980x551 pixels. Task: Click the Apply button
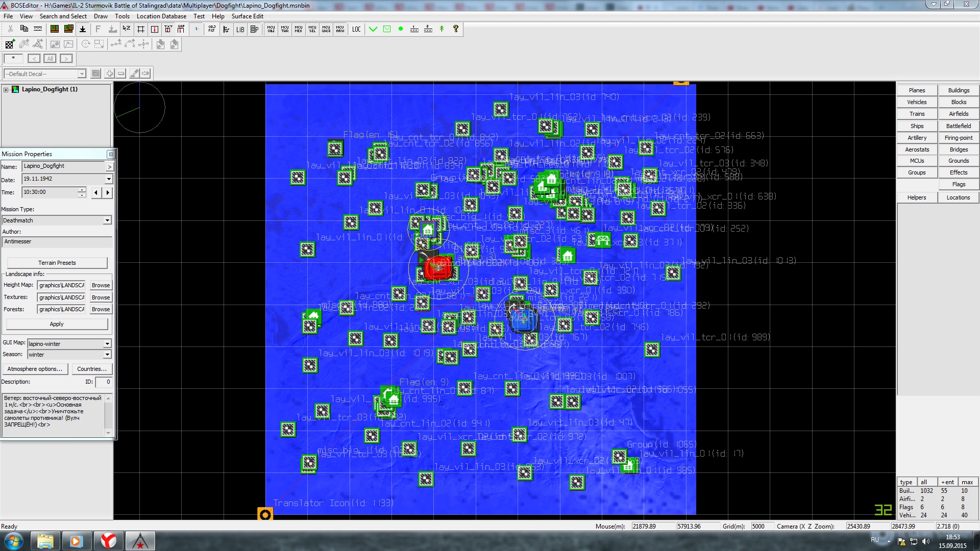pyautogui.click(x=57, y=324)
